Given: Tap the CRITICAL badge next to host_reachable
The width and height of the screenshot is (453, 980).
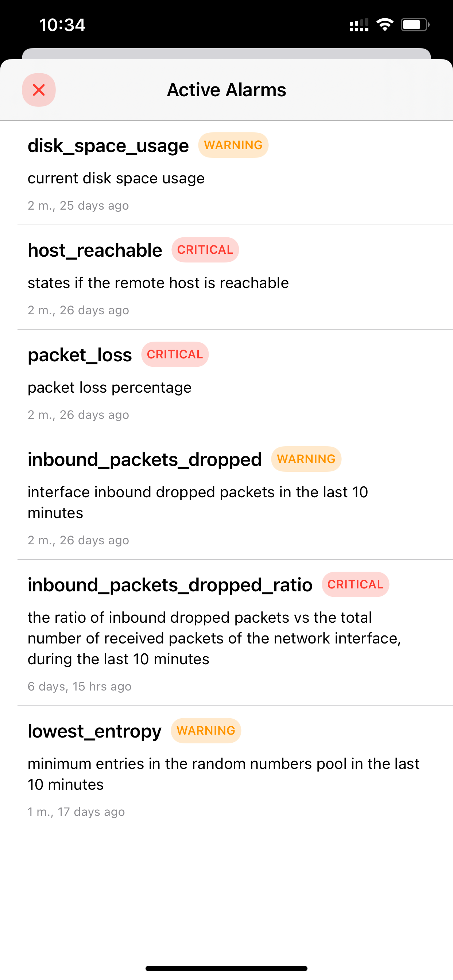Looking at the screenshot, I should click(x=205, y=250).
